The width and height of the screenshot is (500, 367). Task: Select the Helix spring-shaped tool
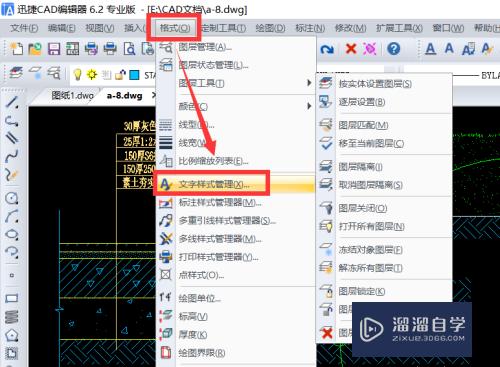coord(12,316)
